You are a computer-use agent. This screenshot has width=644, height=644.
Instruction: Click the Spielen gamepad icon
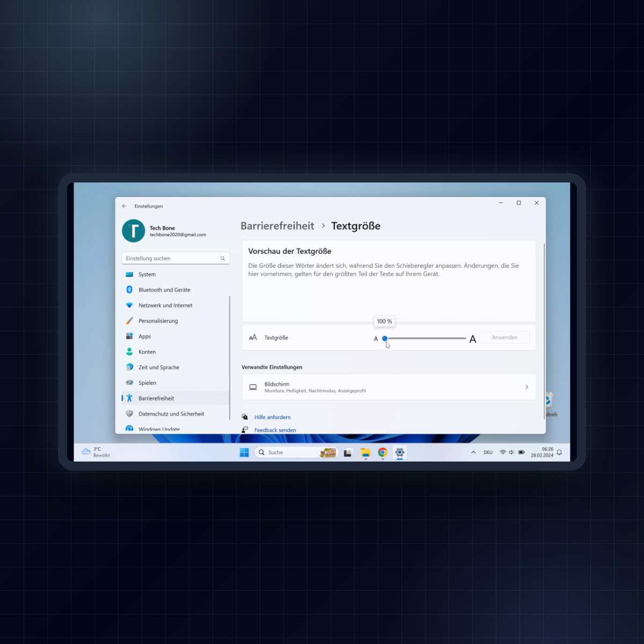pos(129,383)
